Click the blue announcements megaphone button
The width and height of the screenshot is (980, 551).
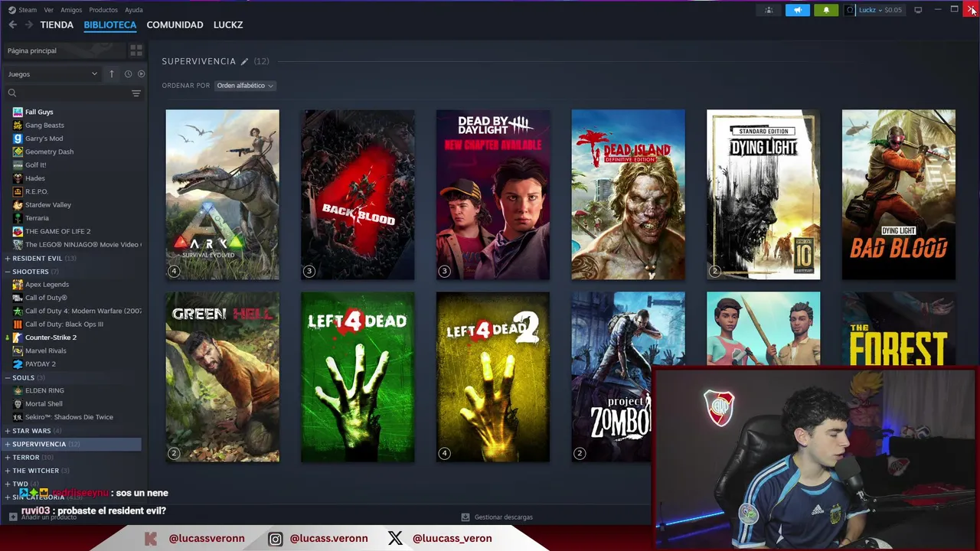click(x=797, y=10)
